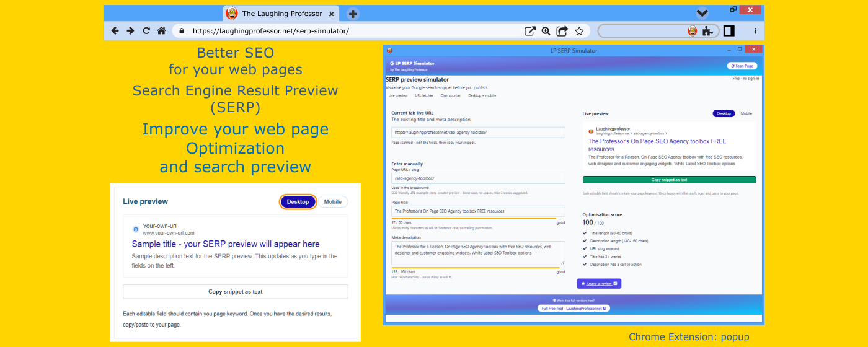
Task: Open the new tab plus button
Action: [x=352, y=14]
